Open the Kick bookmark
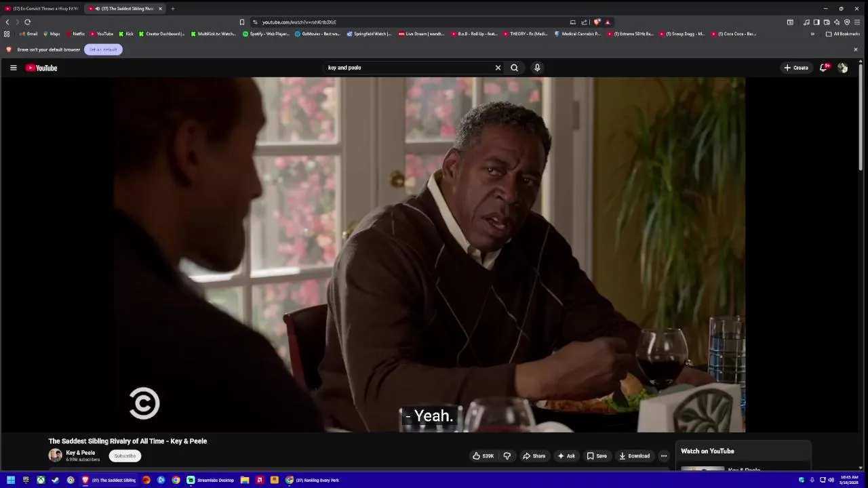868x488 pixels. (x=126, y=34)
